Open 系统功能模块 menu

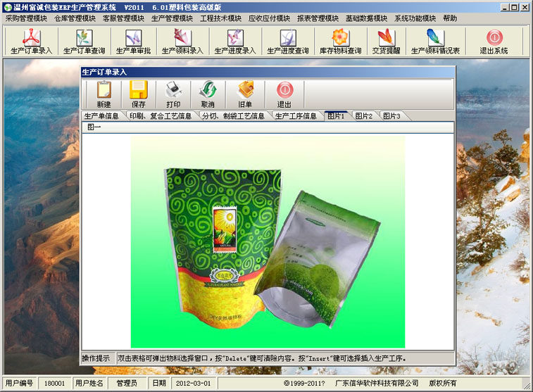415,18
